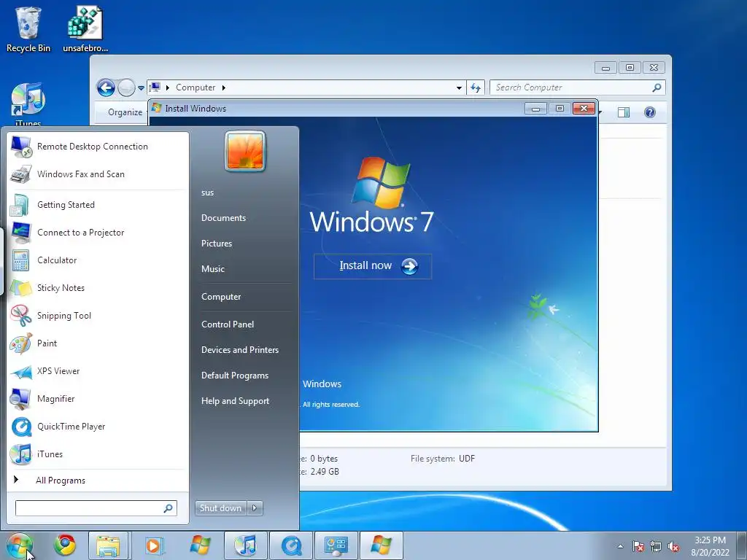Open Explorer help button
The image size is (747, 560).
click(x=650, y=112)
